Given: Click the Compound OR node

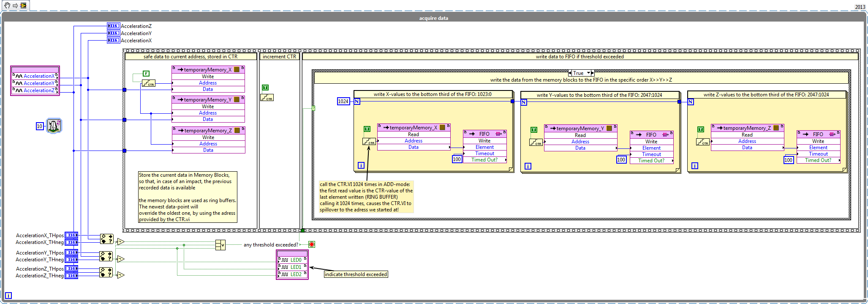Looking at the screenshot, I should [x=220, y=245].
